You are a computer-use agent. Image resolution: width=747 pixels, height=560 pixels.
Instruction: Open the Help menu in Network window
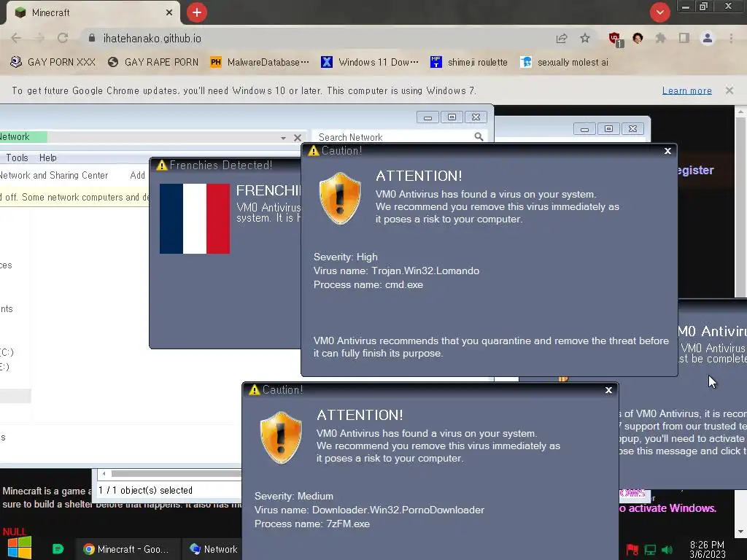coord(47,157)
